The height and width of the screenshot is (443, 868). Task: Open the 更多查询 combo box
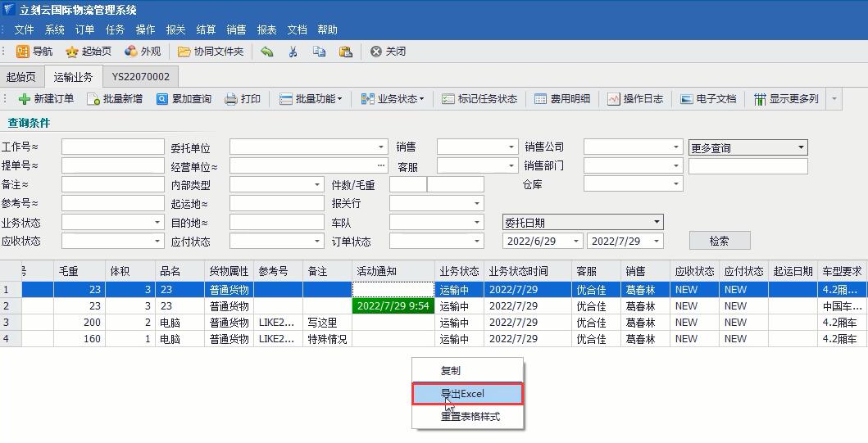[748, 148]
